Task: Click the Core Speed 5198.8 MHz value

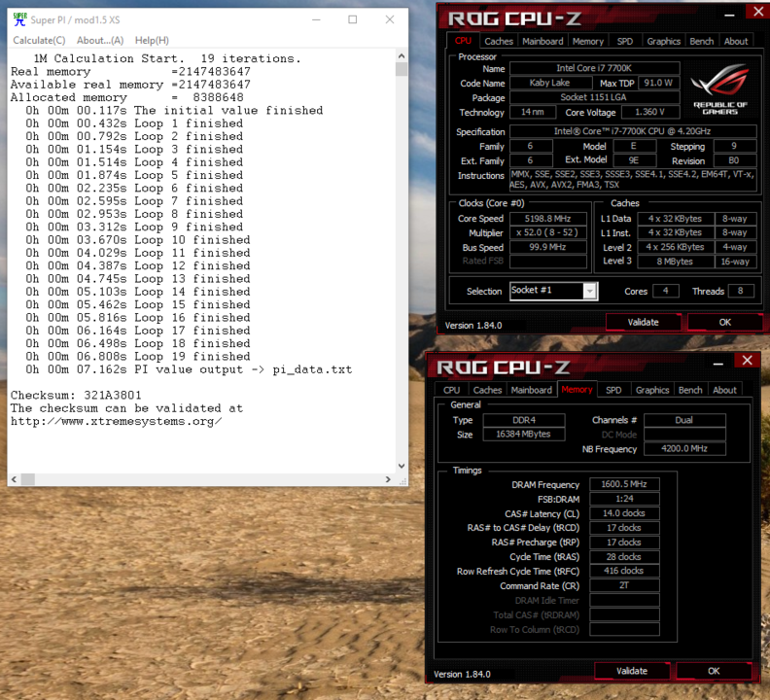Action: pos(547,219)
